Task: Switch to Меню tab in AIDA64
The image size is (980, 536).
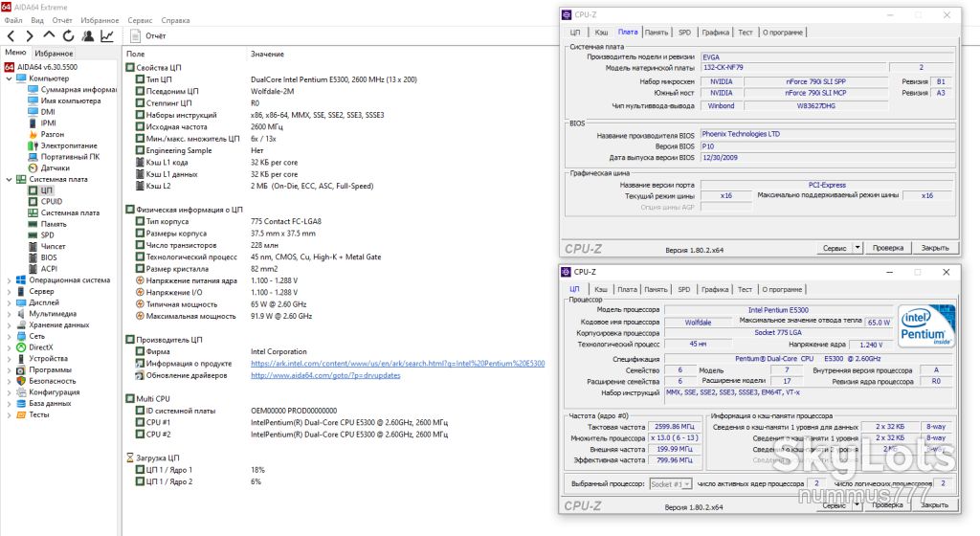Action: point(15,53)
